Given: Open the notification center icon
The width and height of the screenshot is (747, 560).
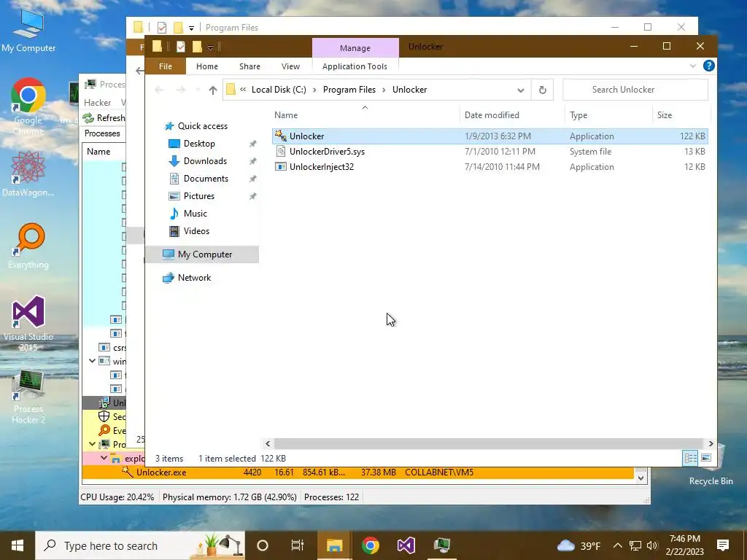Looking at the screenshot, I should point(723,545).
